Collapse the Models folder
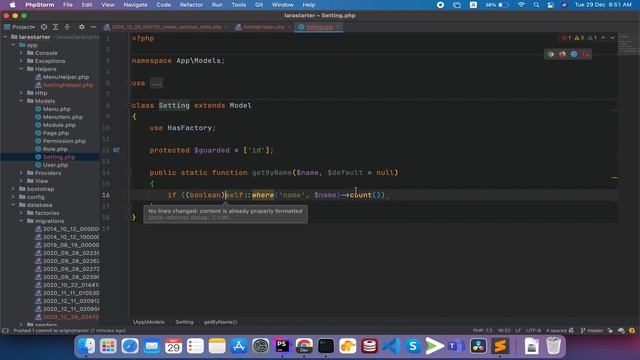 click(21, 101)
